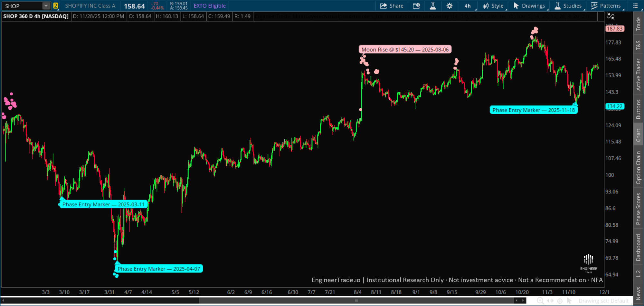Image resolution: width=644 pixels, height=306 pixels.
Task: Expand the SHOP symbol dropdown arrow
Action: 46,6
